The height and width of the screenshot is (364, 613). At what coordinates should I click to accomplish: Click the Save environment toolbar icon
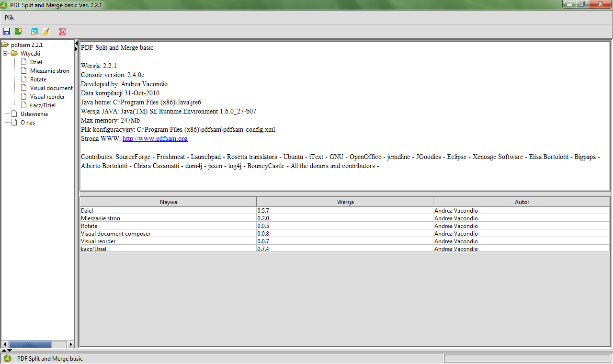coord(7,32)
